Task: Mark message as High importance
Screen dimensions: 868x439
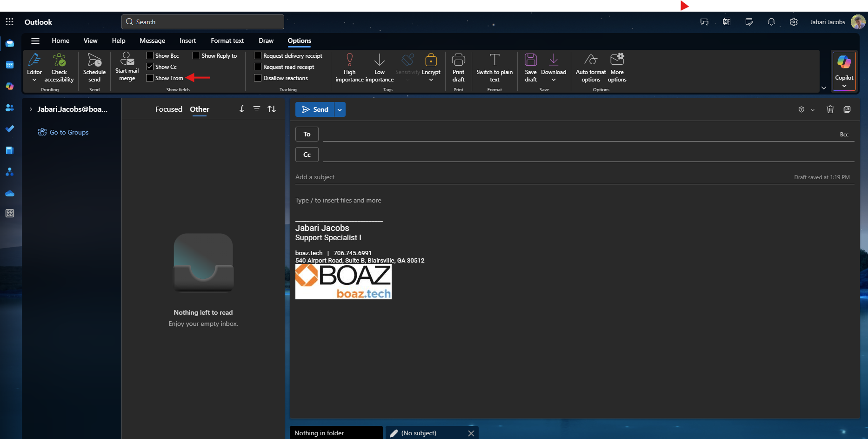Action: click(349, 61)
